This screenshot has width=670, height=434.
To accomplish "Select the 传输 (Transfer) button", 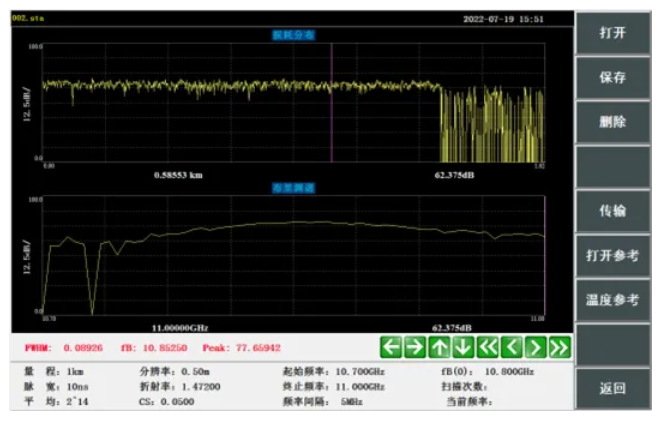I will pyautogui.click(x=612, y=210).
